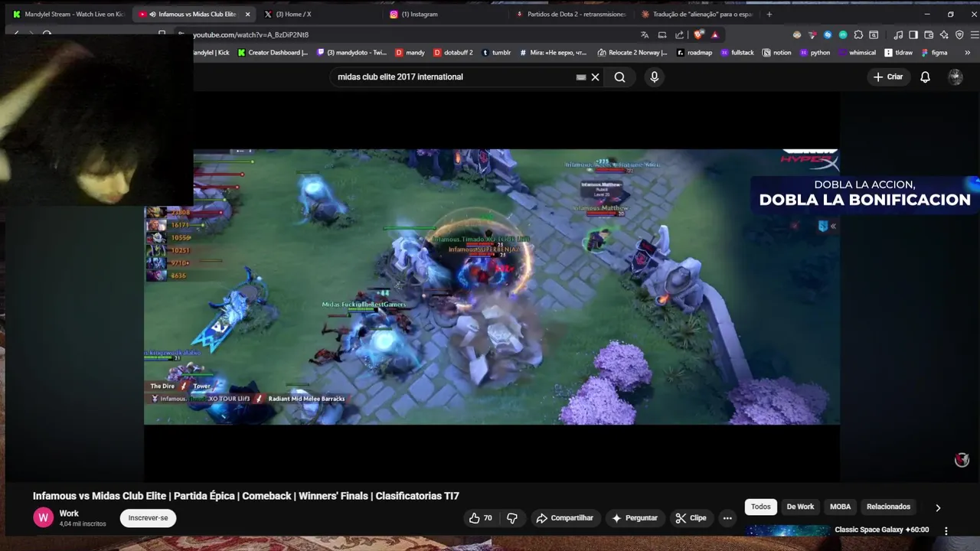Image resolution: width=980 pixels, height=551 pixels.
Task: Open the Work channel name link
Action: 69,514
